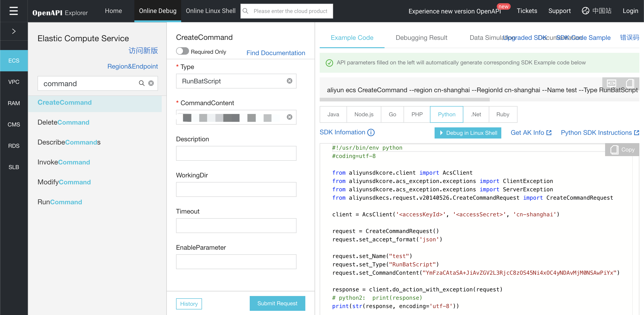
Task: Select DescribeCommands in the API list
Action: tap(69, 142)
